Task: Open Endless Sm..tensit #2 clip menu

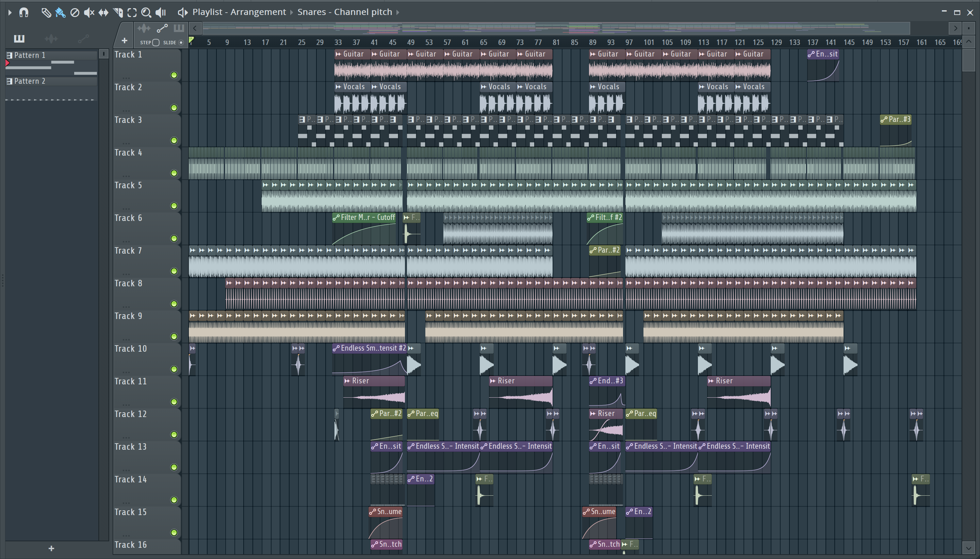Action: pos(336,348)
